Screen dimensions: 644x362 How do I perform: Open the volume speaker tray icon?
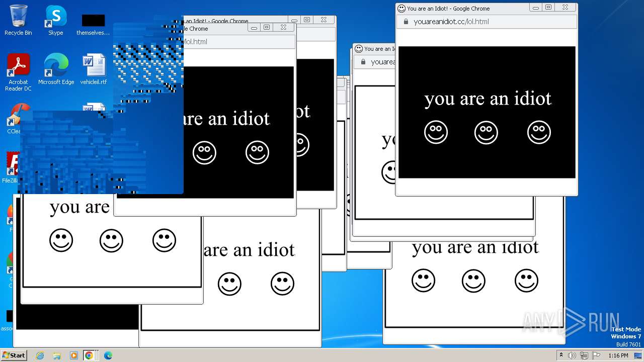[572, 355]
